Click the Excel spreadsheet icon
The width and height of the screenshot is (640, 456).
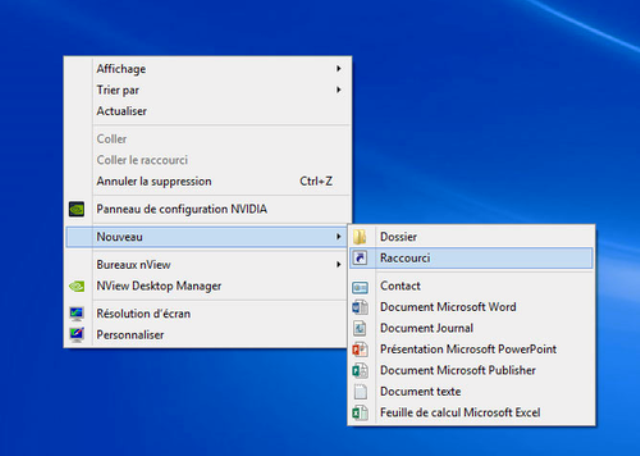pos(360,412)
